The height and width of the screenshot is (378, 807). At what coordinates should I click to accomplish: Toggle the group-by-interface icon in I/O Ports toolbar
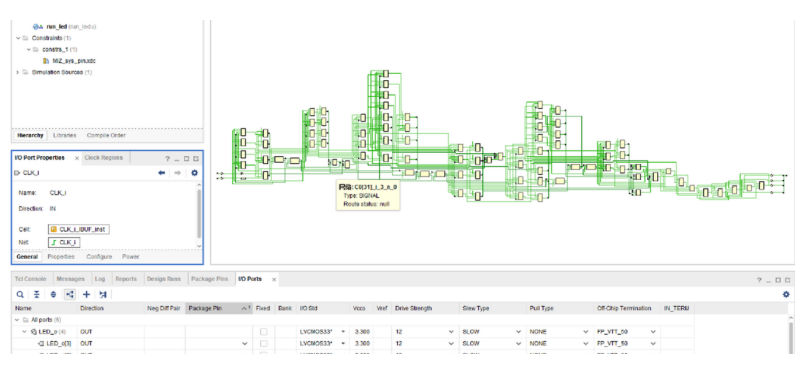coord(69,295)
